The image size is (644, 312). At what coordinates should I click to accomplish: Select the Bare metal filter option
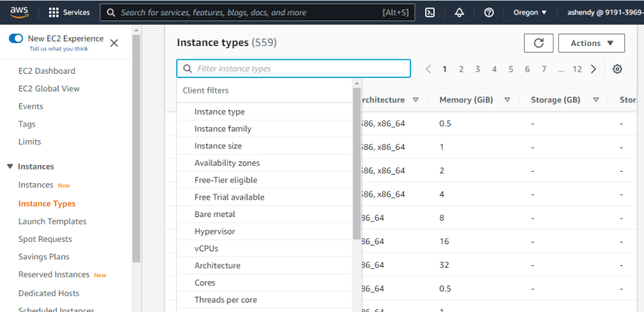[264, 214]
